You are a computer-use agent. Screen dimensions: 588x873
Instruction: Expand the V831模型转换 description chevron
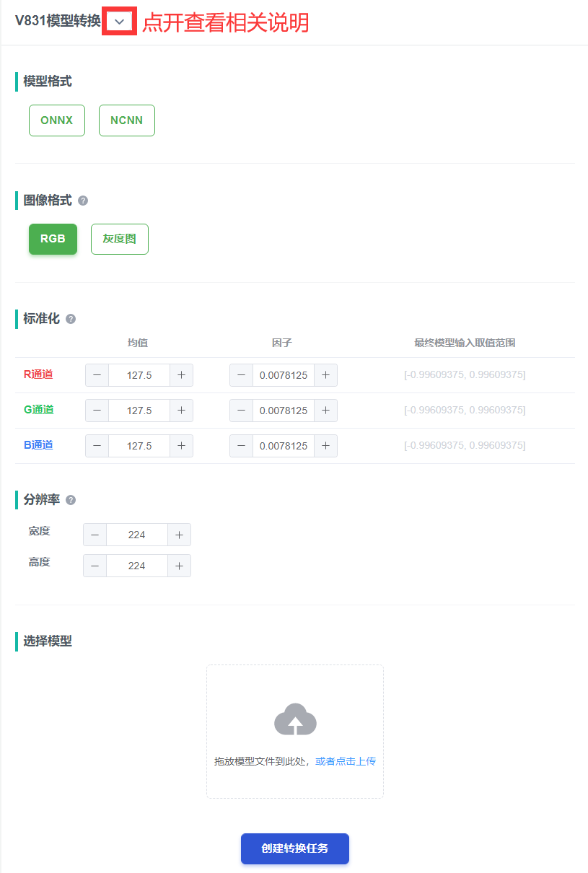click(x=120, y=22)
